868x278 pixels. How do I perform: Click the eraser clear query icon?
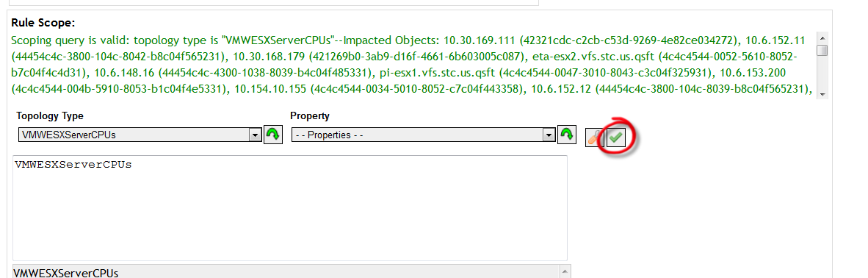(x=594, y=137)
